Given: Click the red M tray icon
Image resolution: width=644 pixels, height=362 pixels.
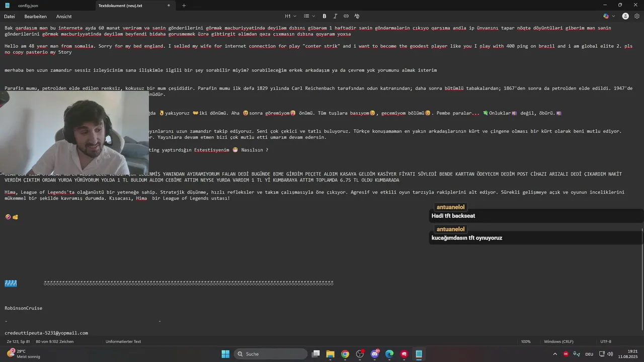Looking at the screenshot, I should [x=566, y=354].
